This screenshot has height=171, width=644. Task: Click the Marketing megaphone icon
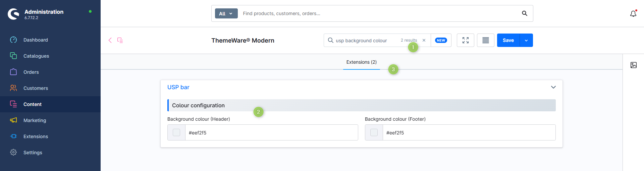pos(13,120)
